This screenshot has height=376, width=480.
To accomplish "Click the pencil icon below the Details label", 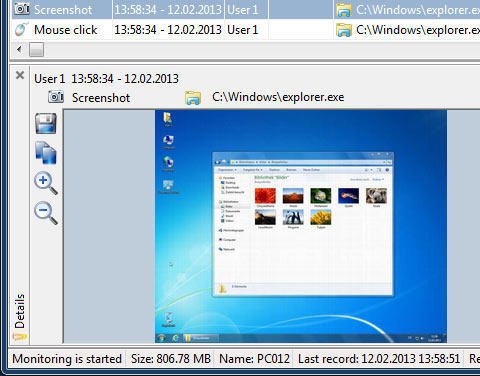I will point(20,337).
